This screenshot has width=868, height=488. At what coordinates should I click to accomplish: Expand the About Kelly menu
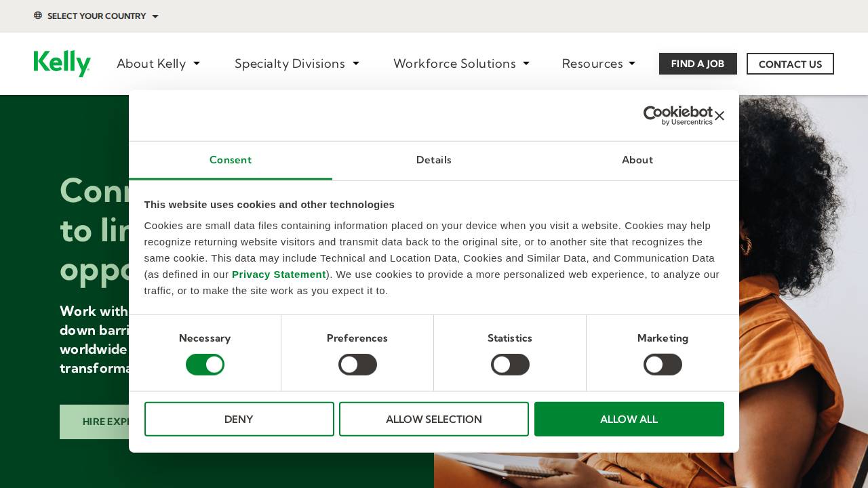159,64
